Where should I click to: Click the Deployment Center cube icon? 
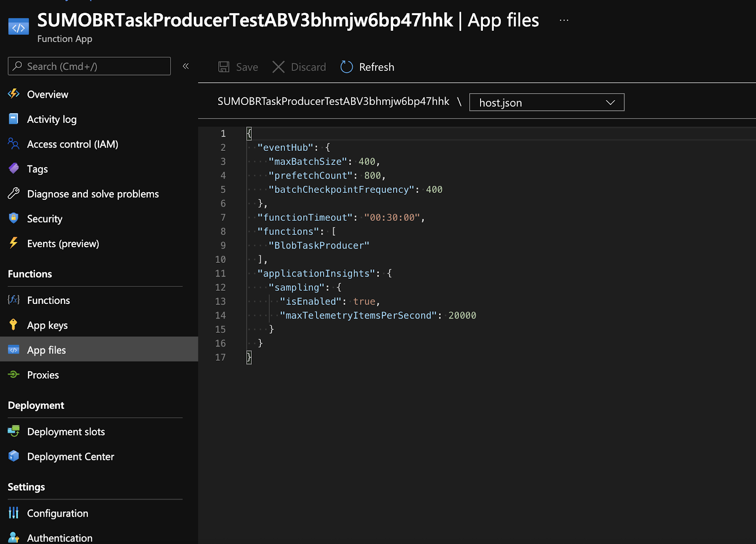pos(14,456)
